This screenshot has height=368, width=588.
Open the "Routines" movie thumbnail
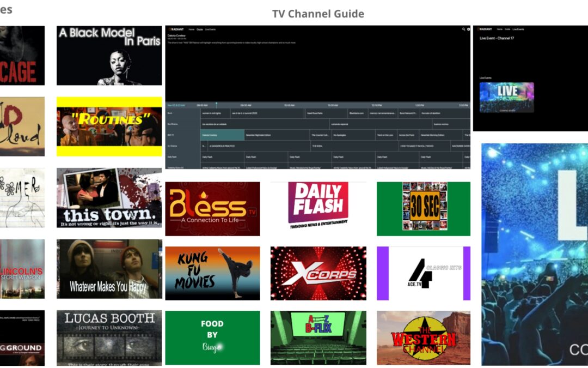coord(109,126)
